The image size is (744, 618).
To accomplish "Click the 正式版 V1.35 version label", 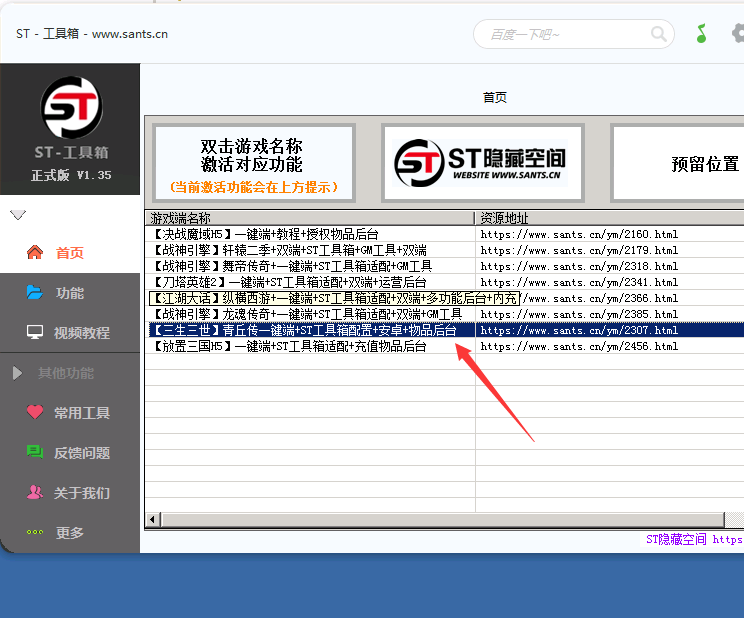I will (71, 175).
